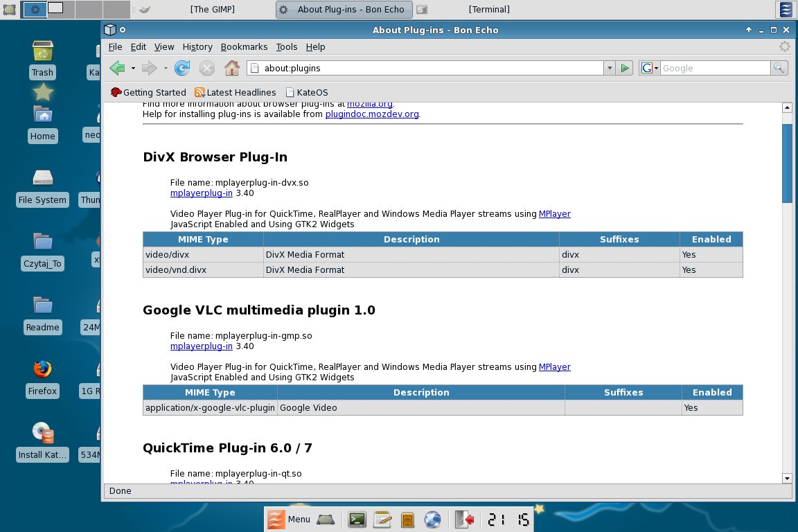Click the top-right window list icon
Screen dimensions: 798x532
[786, 9]
